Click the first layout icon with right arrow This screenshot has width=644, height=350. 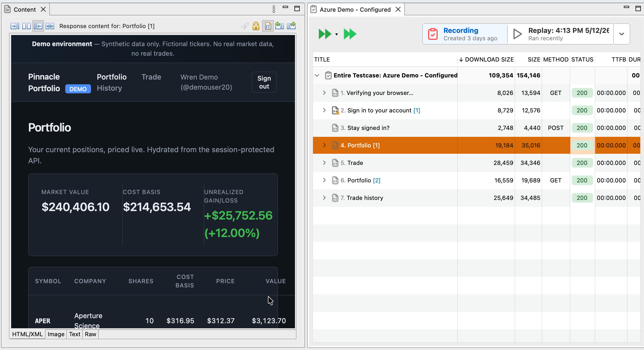(x=15, y=26)
